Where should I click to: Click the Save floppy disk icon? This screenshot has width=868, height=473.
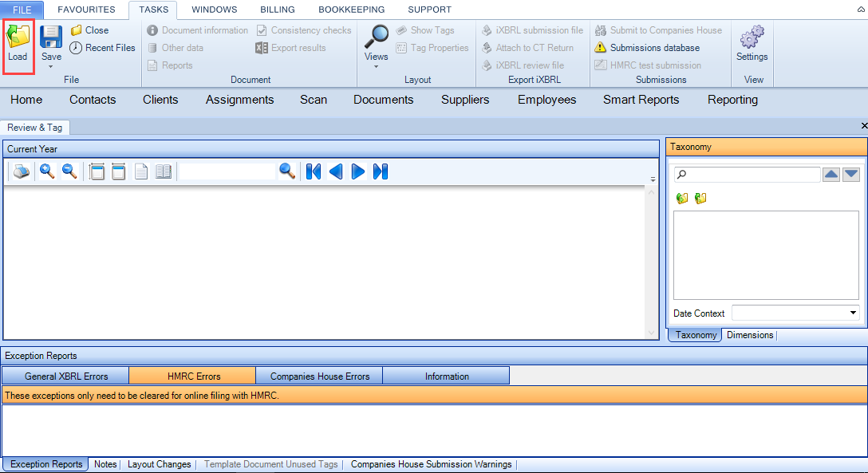point(51,37)
